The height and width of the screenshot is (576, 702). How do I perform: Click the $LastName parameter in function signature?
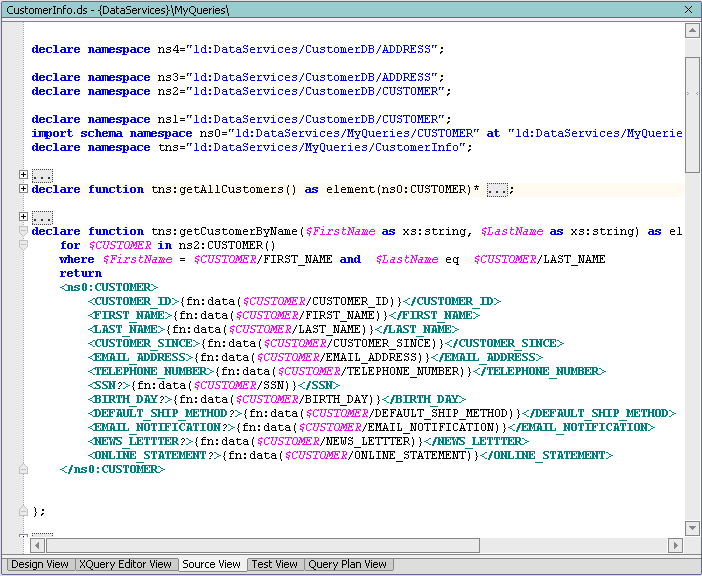pyautogui.click(x=512, y=231)
